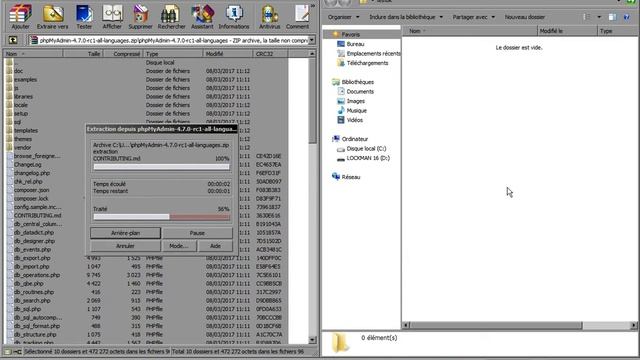The image size is (640, 360).
Task: Select the locale folder in archive
Action: tap(21, 105)
